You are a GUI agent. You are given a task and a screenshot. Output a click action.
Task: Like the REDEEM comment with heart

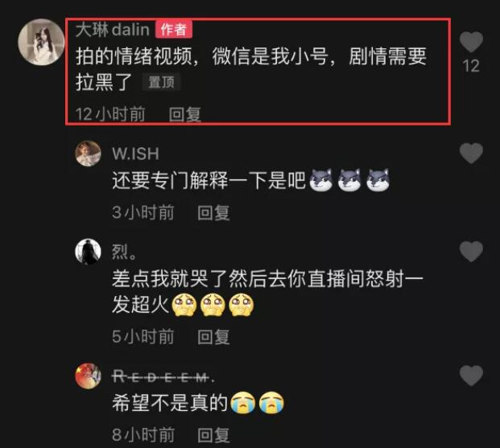tap(471, 376)
